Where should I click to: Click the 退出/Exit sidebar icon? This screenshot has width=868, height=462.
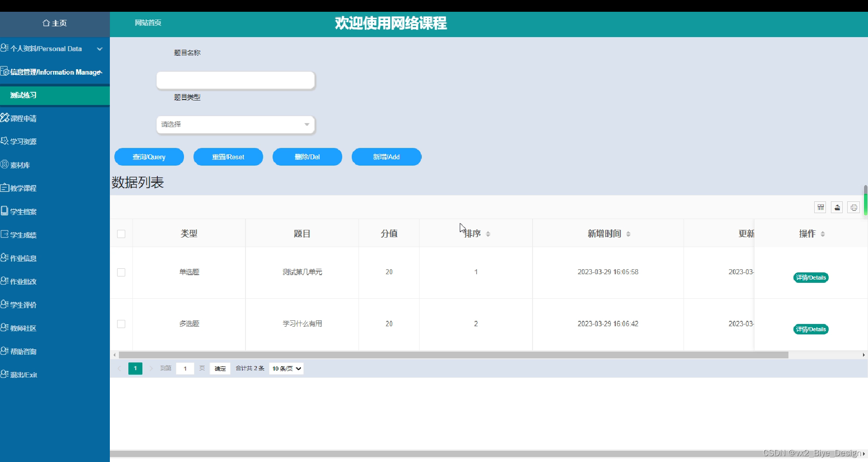[x=5, y=374]
